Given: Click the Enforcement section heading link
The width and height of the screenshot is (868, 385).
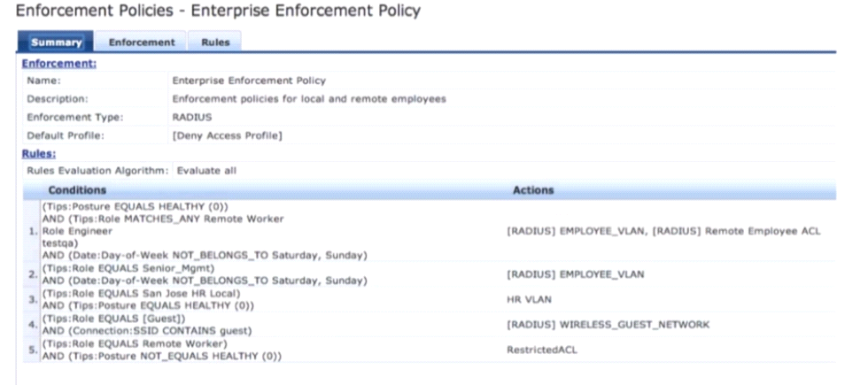Looking at the screenshot, I should [59, 63].
